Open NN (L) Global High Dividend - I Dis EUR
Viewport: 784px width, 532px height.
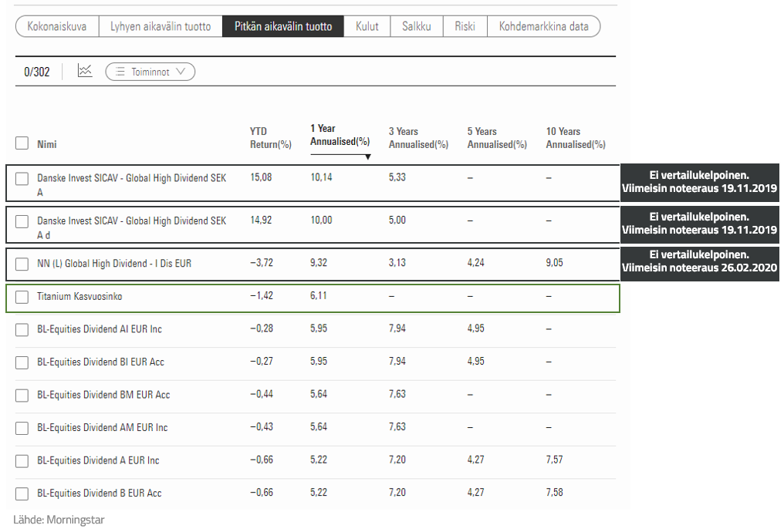114,263
